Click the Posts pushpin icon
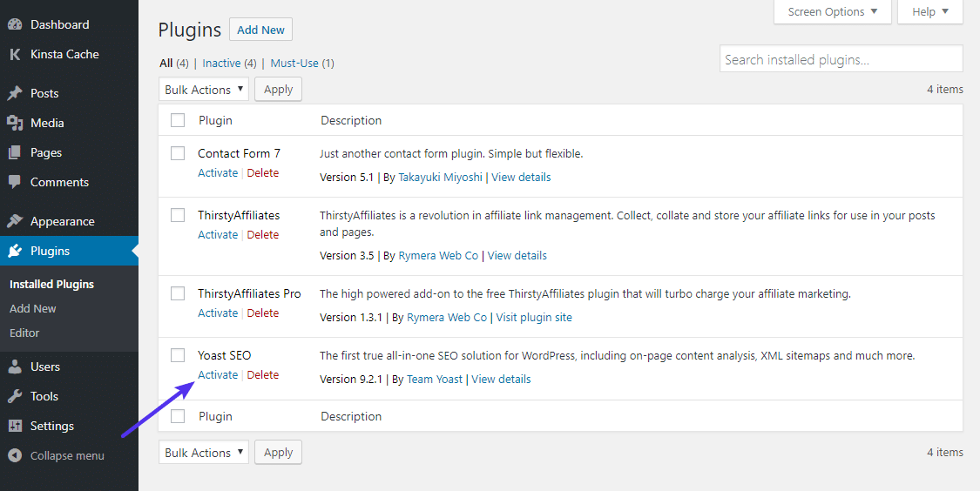 (x=15, y=93)
